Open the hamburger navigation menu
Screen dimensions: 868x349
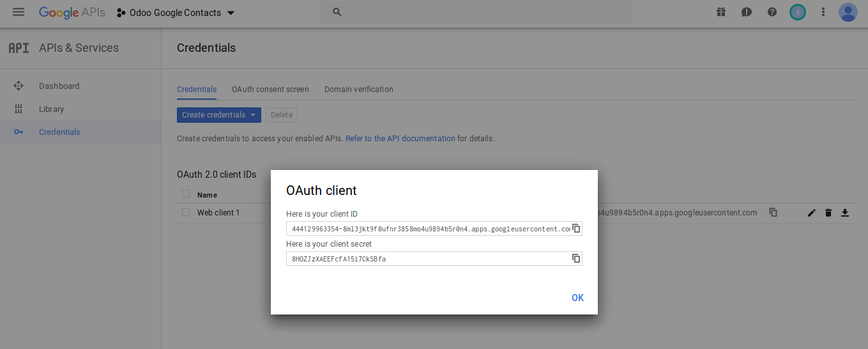[x=19, y=12]
